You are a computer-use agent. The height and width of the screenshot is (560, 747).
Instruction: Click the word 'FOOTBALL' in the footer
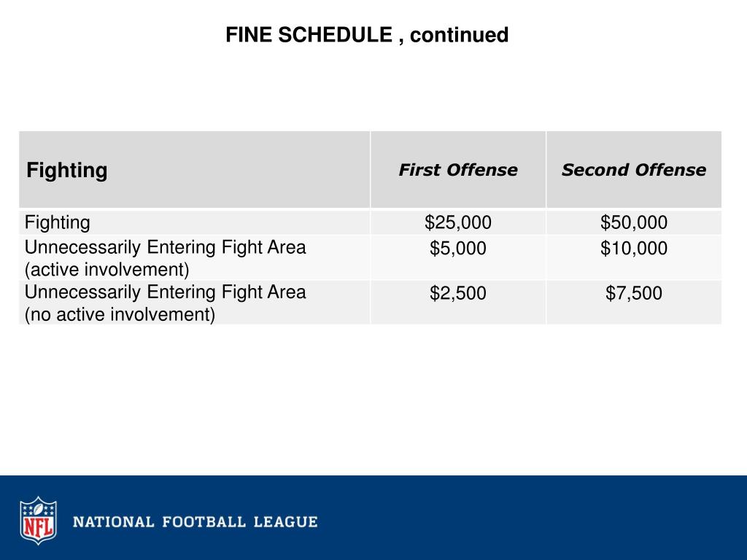[204, 521]
